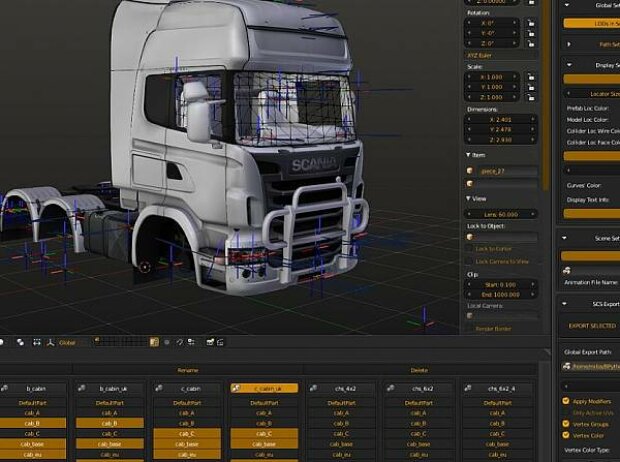
Task: Open the XYZ Euler rotation mode dropdown
Action: tap(501, 55)
